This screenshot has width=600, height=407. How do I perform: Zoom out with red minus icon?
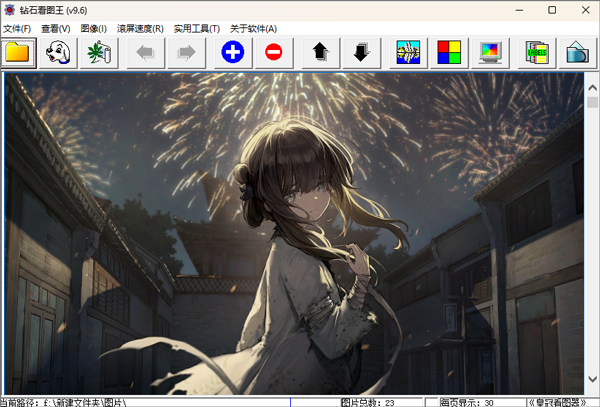coord(274,52)
